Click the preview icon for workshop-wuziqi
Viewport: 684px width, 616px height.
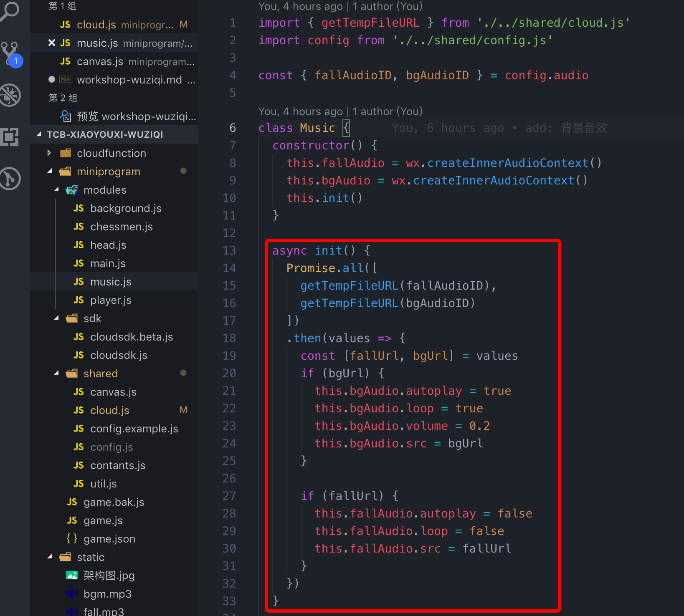tap(66, 116)
